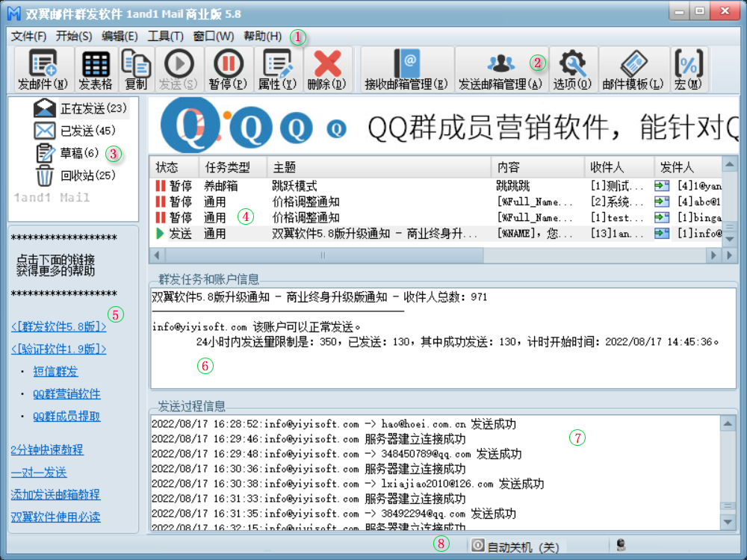Click the power icon beside 自动关机

[x=477, y=546]
